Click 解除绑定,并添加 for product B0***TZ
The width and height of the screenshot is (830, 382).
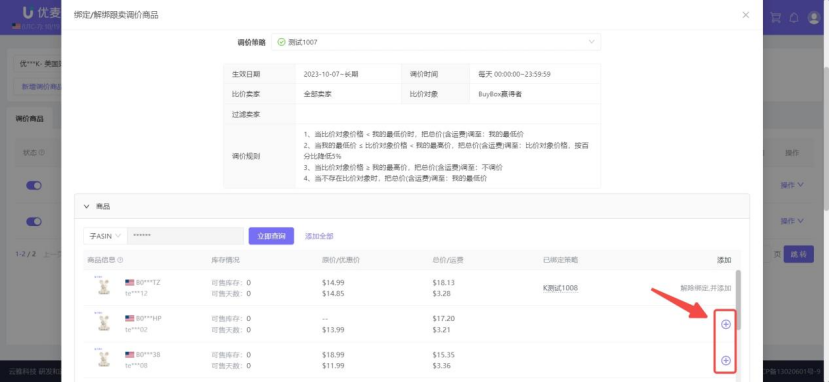pos(706,288)
